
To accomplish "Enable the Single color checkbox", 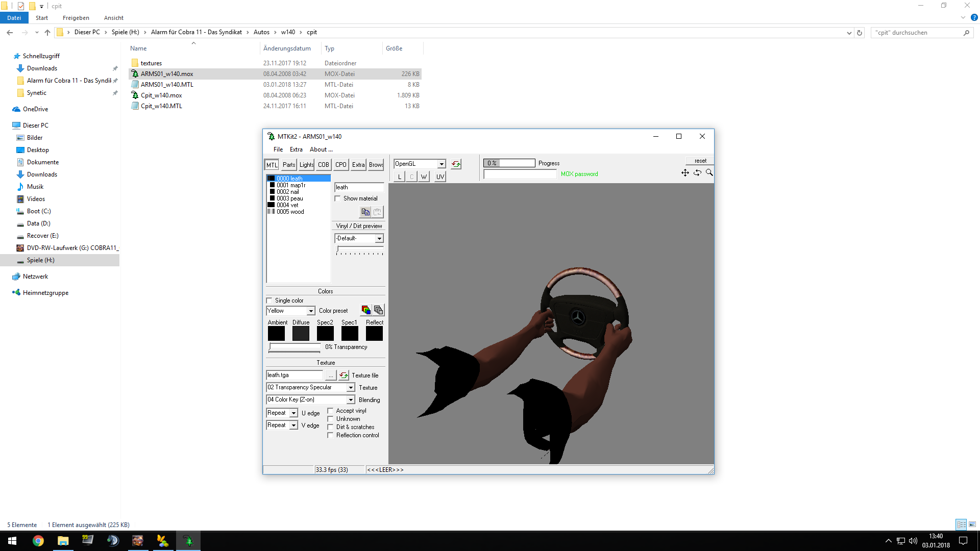I will (x=269, y=301).
